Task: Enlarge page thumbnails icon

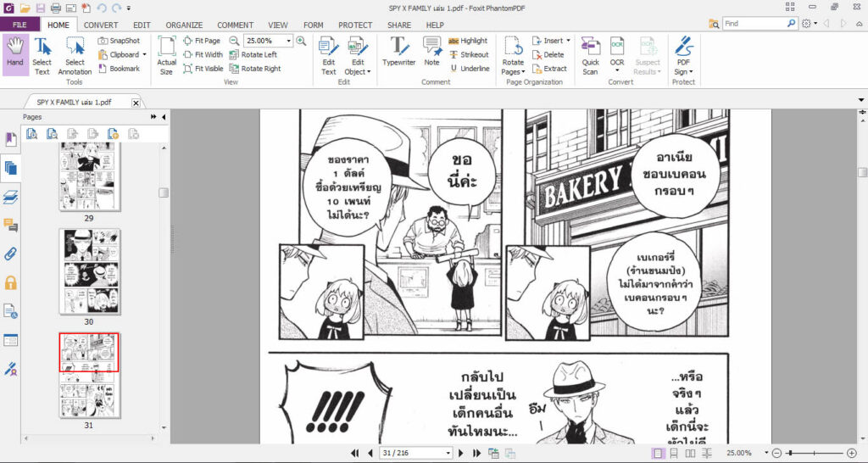Action: [31, 133]
